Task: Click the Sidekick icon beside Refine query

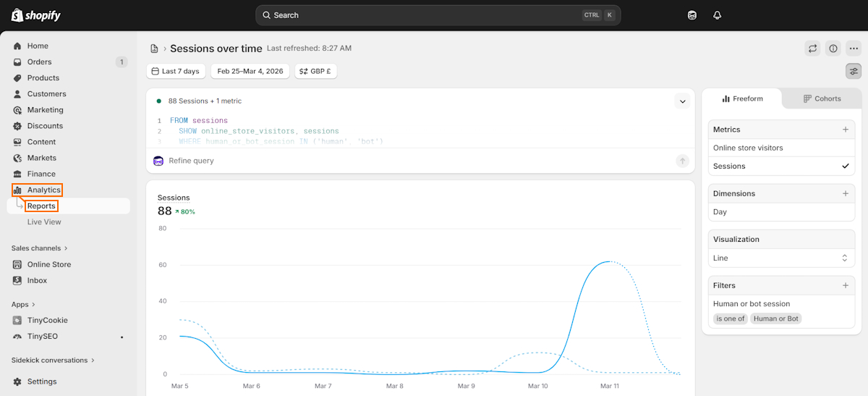Action: point(158,161)
